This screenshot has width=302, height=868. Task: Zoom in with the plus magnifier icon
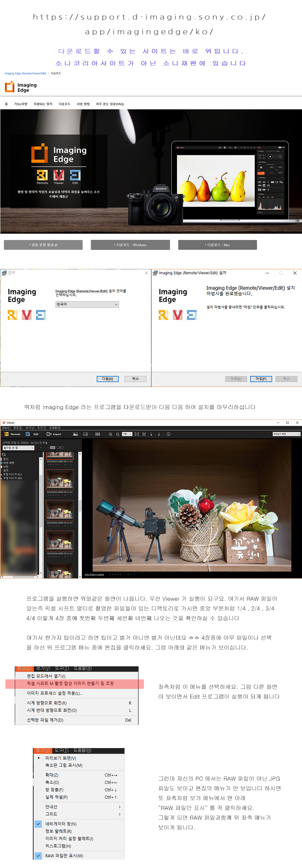pos(110,434)
